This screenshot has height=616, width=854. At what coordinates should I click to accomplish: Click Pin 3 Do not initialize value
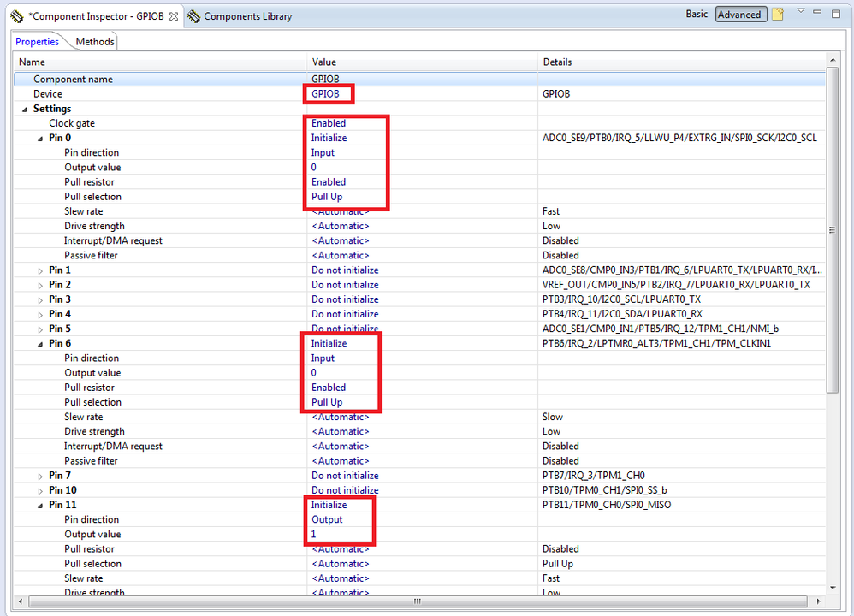pyautogui.click(x=345, y=299)
